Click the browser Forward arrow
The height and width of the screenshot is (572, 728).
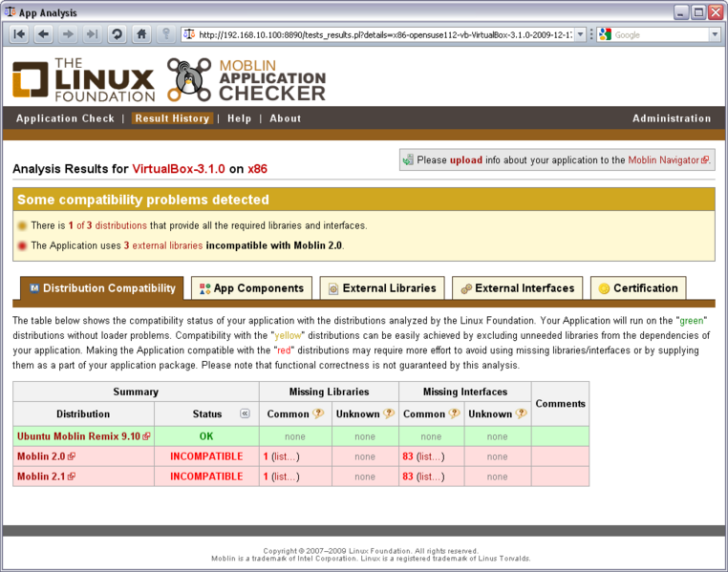click(x=68, y=34)
